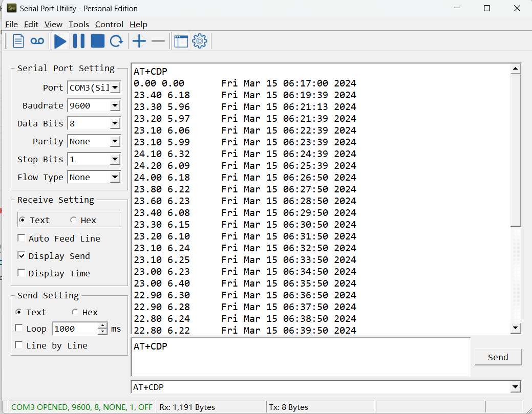Click the loop interval field showing 1000
This screenshot has height=414, width=532.
pos(75,329)
